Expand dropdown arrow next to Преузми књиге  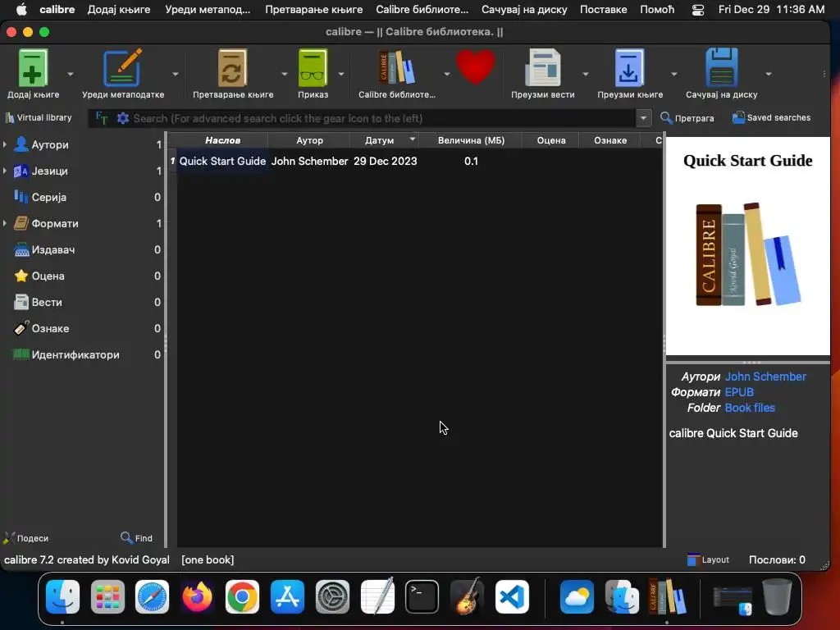(x=674, y=74)
